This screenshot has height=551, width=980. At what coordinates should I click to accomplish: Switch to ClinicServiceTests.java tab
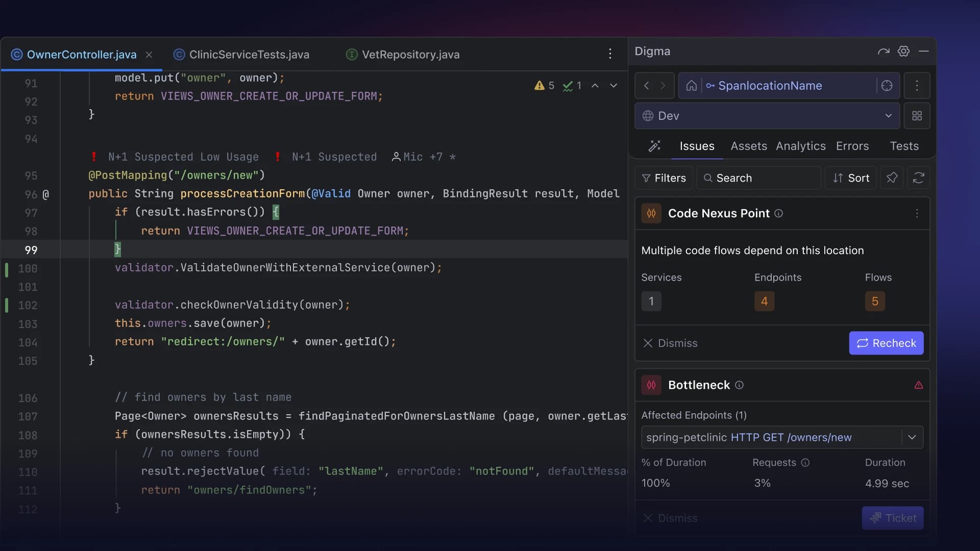(241, 55)
